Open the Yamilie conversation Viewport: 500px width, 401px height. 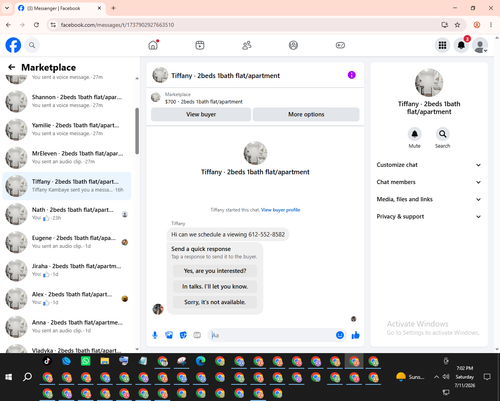tap(67, 129)
